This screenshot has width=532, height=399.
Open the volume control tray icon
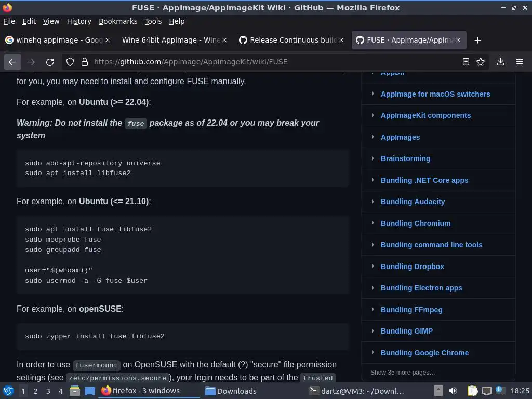coord(453,391)
